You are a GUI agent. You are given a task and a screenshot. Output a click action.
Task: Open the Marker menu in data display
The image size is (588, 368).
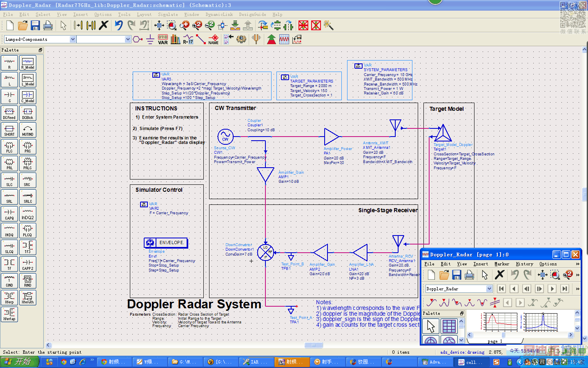(501, 264)
